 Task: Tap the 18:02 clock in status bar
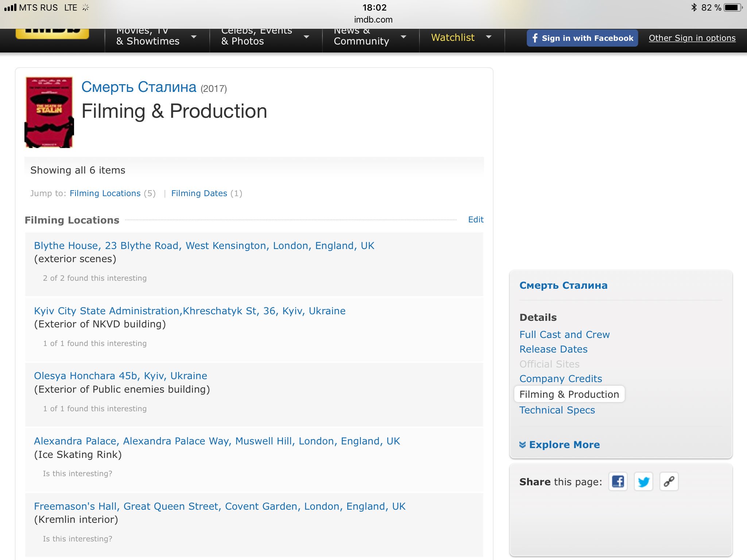pos(374,7)
